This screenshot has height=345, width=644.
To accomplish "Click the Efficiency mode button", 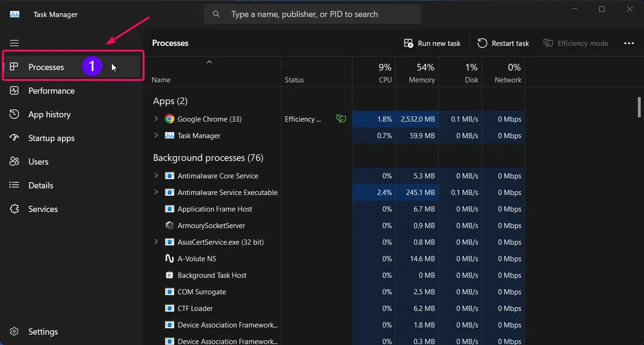I will tap(576, 43).
